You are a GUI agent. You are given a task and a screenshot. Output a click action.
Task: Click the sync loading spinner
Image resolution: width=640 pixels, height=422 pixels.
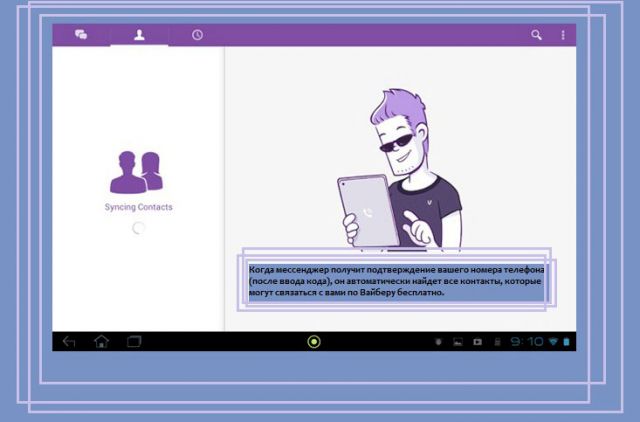click(x=138, y=228)
